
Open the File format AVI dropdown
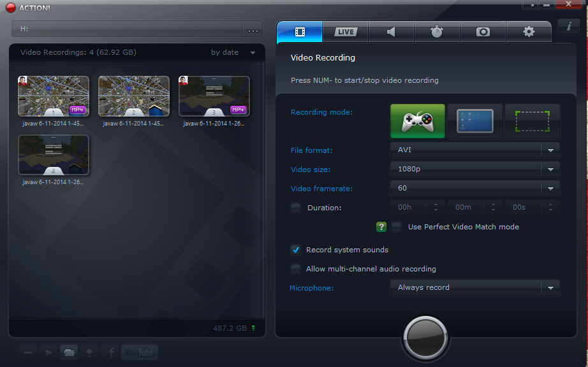(474, 150)
